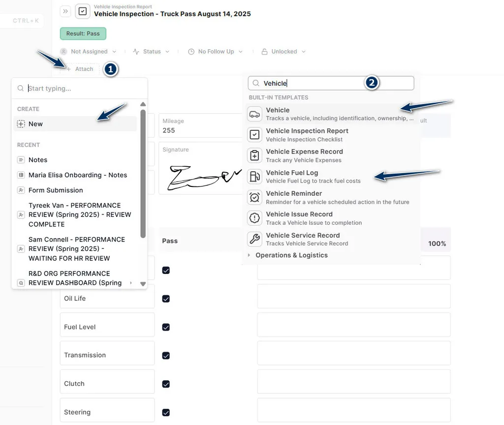This screenshot has height=425, width=504.
Task: Click the Vehicle Expense Record clipboard icon
Action: coord(254,155)
